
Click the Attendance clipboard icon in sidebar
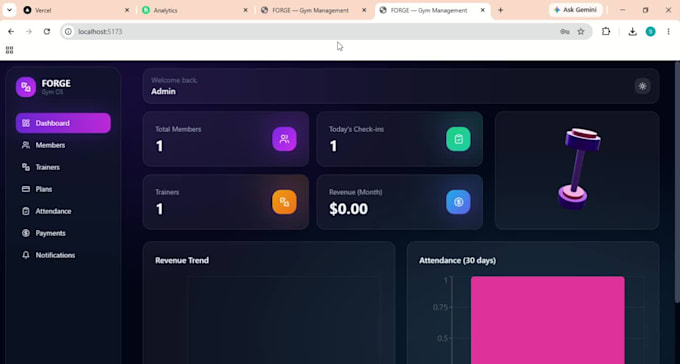(x=26, y=211)
